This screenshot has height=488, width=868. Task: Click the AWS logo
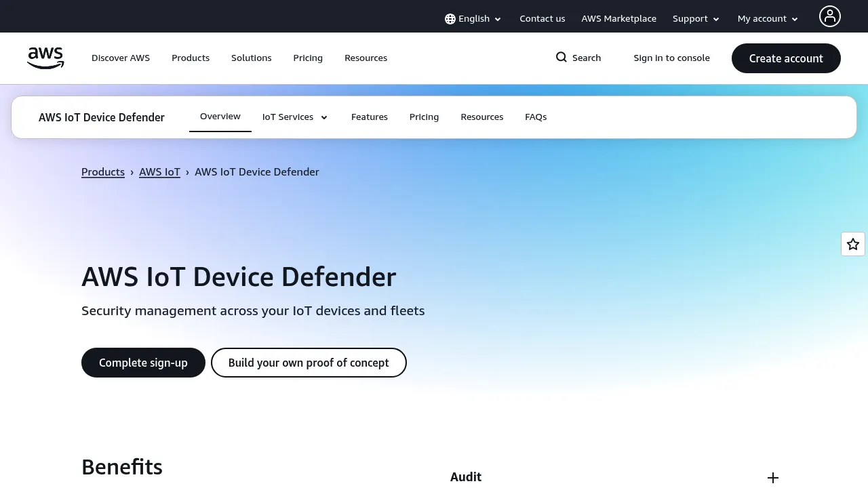[x=45, y=58]
